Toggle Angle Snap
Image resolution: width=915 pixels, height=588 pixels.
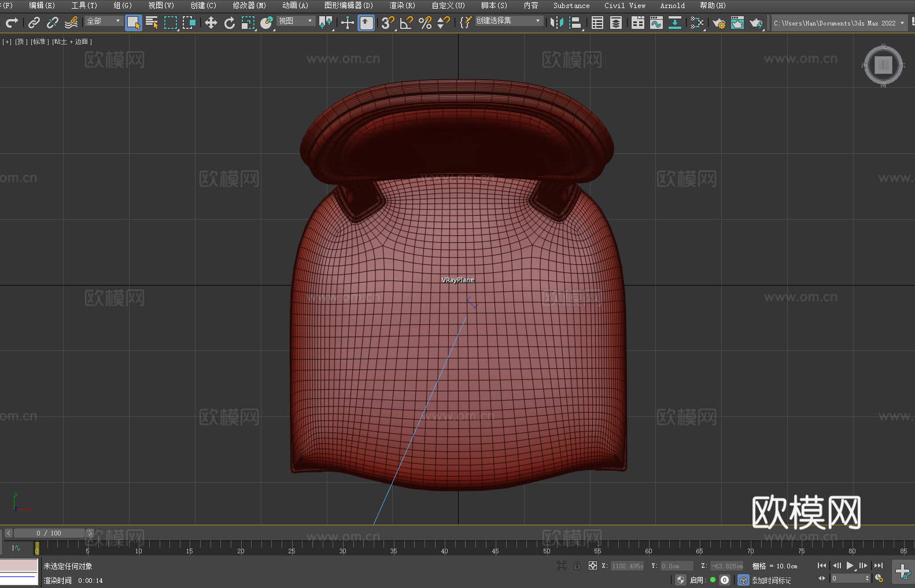click(407, 23)
